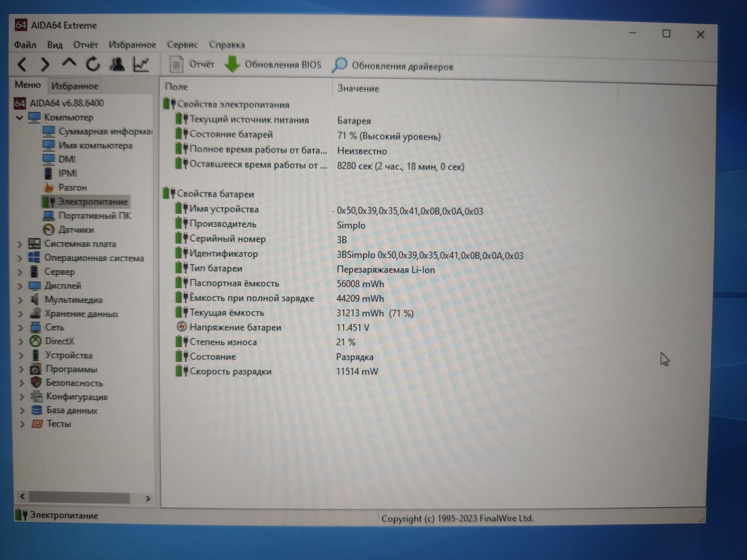
Task: Select the Состояние батарей row
Action: [x=308, y=135]
